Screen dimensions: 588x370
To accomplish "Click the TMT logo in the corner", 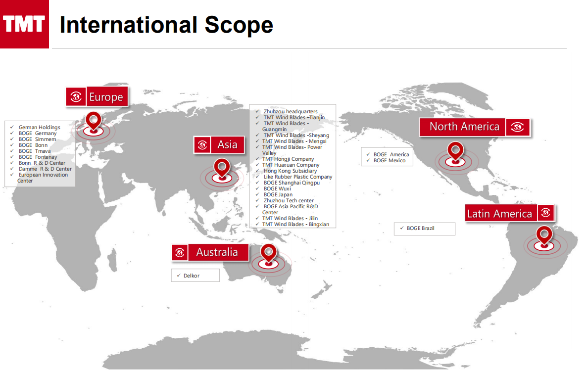I will point(24,24).
